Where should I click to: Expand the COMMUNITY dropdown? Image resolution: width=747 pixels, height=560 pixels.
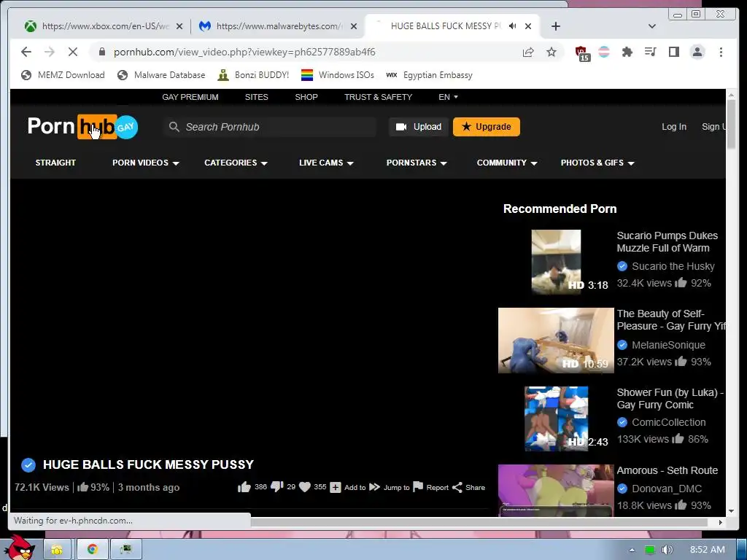[x=507, y=163]
